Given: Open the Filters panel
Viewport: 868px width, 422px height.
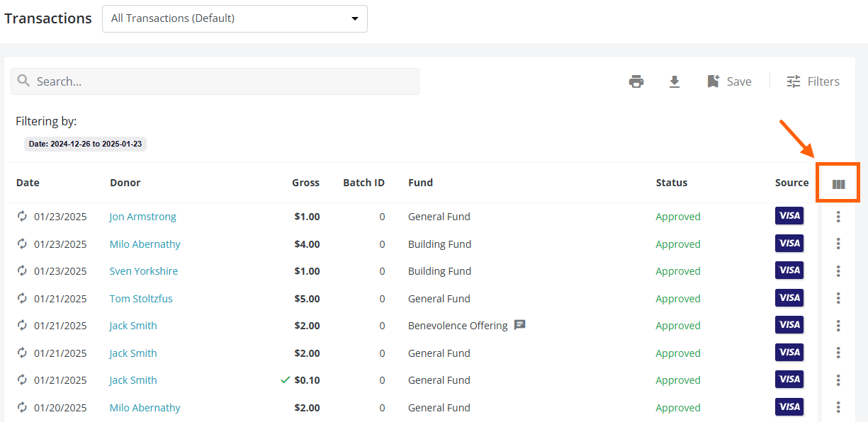Looking at the screenshot, I should [813, 81].
